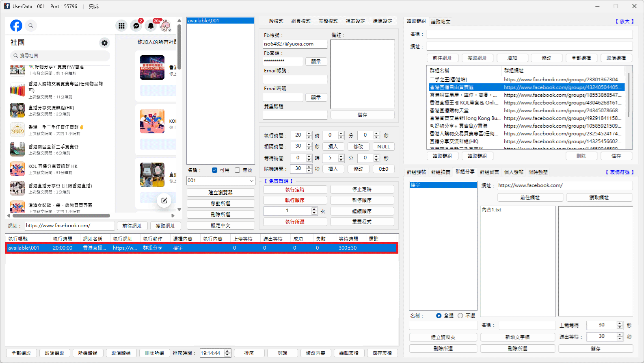The height and width of the screenshot is (363, 644).
Task: Open the 視窗設定 tab
Action: [355, 21]
